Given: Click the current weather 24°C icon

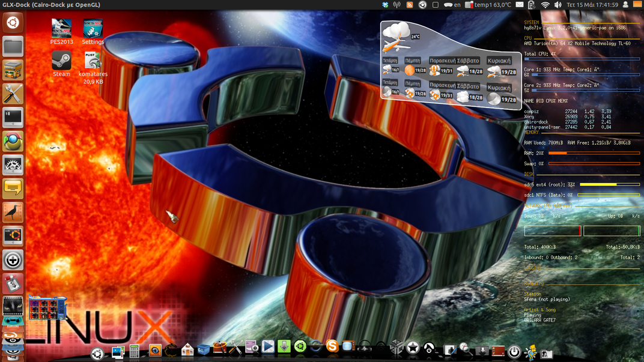Looking at the screenshot, I should coord(396,36).
